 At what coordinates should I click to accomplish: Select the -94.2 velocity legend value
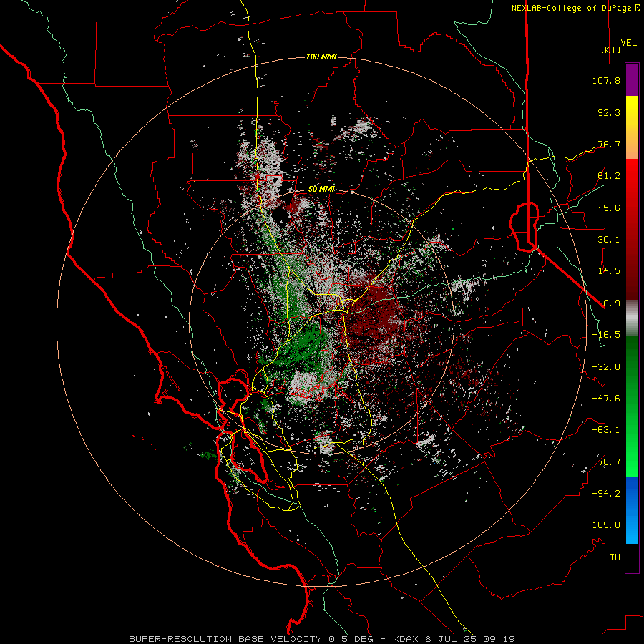click(606, 494)
